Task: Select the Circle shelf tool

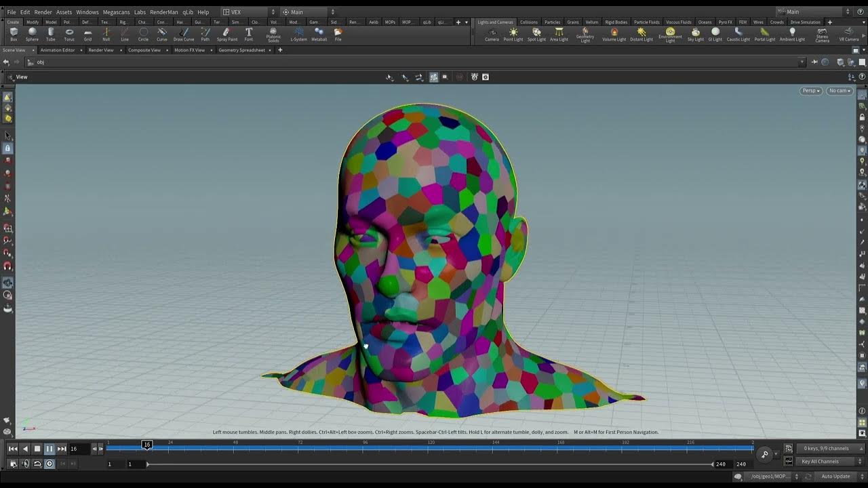Action: (x=143, y=35)
